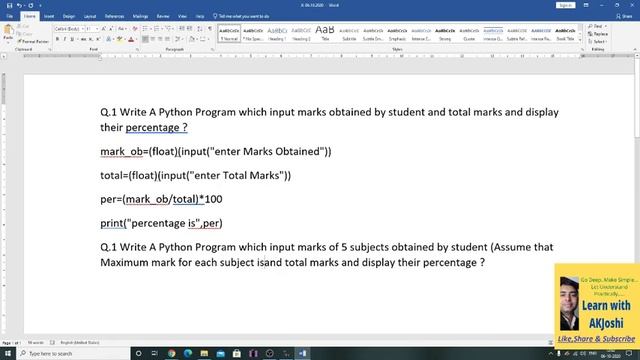Click the Align Right icon
Image resolution: width=640 pixels, height=360 pixels.
coord(160,39)
